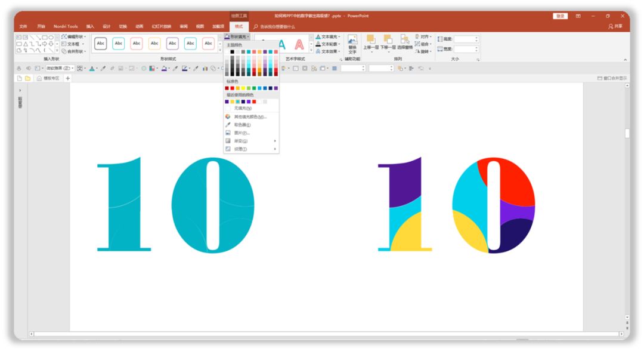Select the teal number 0 shape

pos(213,205)
